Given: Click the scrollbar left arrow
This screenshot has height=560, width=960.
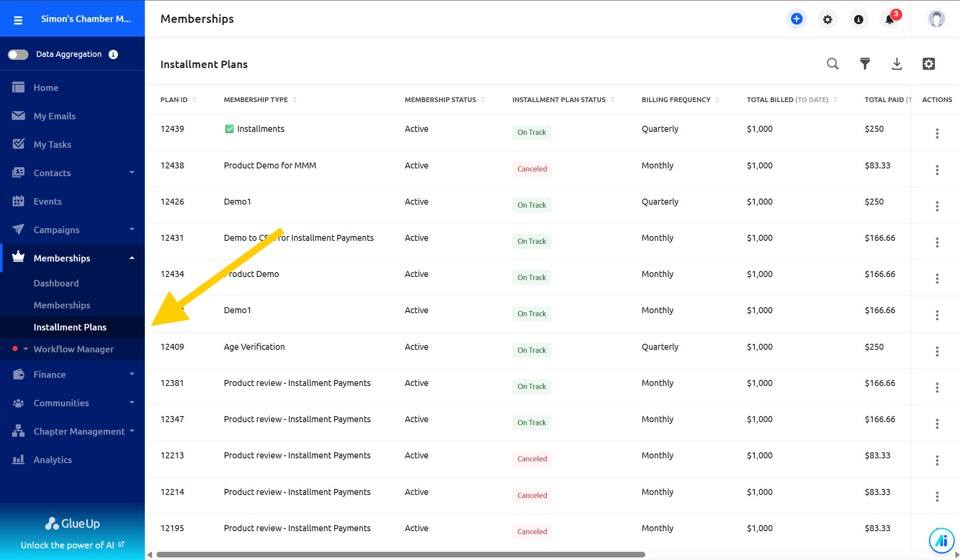Looking at the screenshot, I should 150,554.
